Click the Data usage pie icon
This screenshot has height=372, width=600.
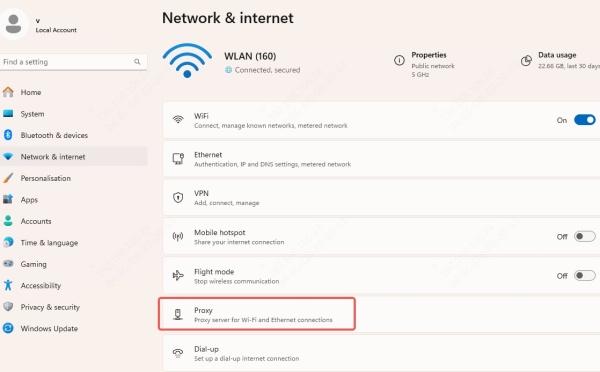point(526,60)
